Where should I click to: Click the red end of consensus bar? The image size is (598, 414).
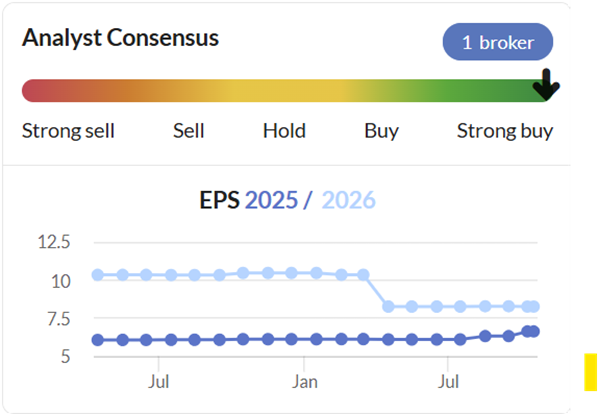(34, 91)
